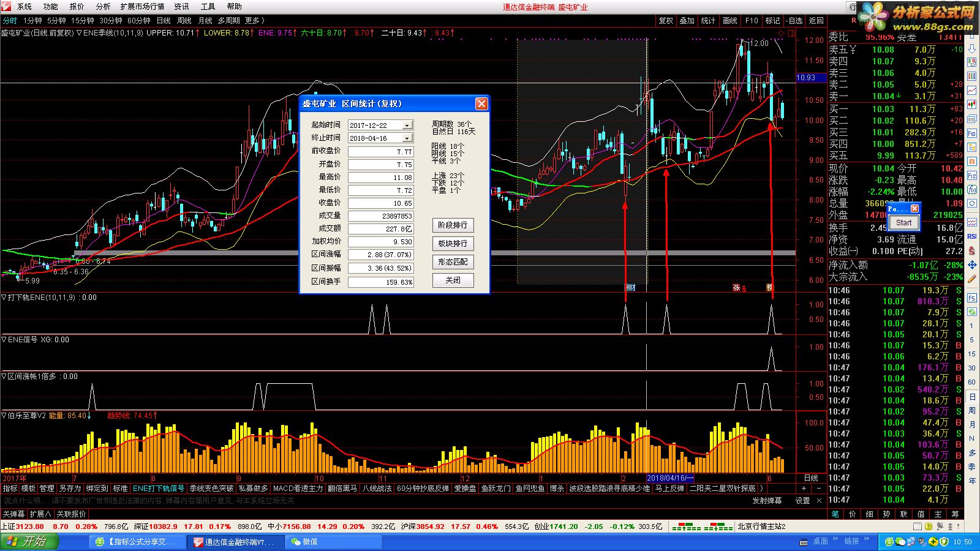Click the RSI indicator sidebar icon

click(972, 236)
